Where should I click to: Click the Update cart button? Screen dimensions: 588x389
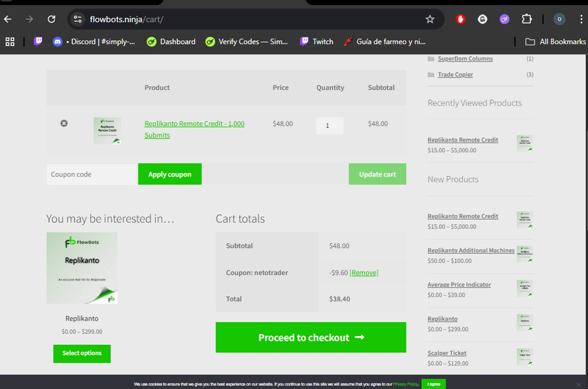tap(377, 174)
